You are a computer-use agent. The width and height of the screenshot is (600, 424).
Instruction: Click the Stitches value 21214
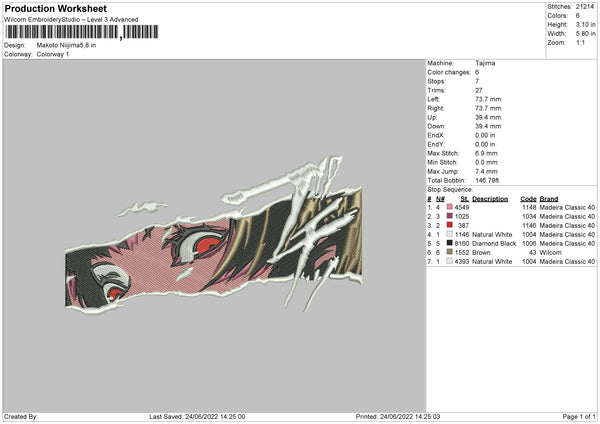click(x=585, y=7)
